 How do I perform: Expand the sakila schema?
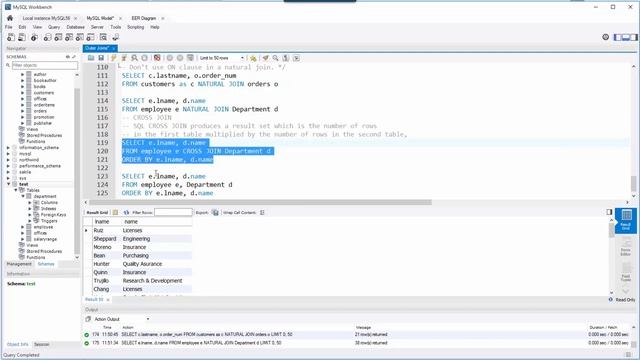pos(8,172)
